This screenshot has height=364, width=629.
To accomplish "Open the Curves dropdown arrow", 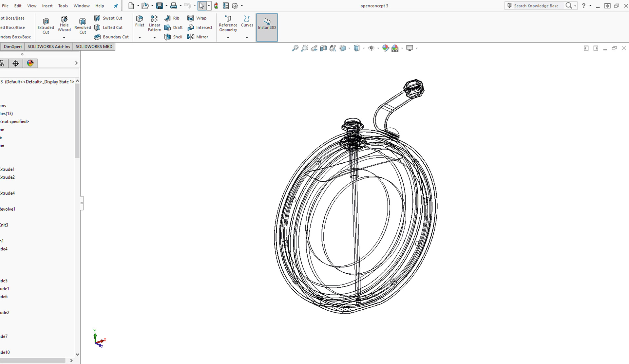I will (247, 38).
